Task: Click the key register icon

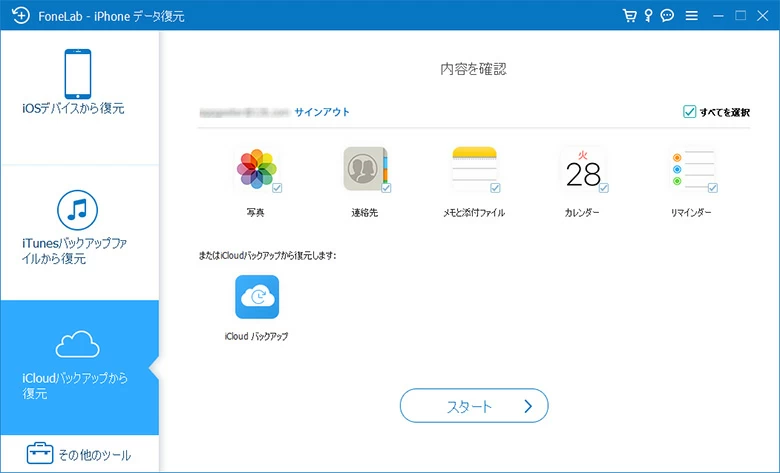Action: (647, 16)
